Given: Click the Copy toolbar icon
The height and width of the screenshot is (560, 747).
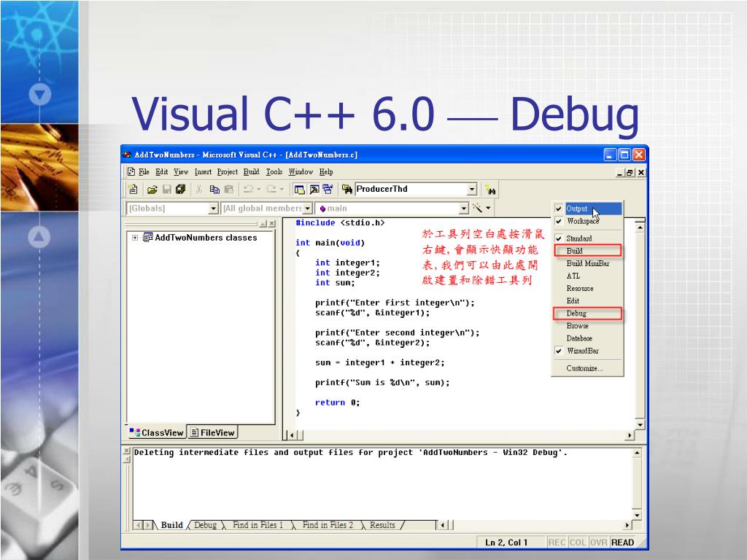Looking at the screenshot, I should click(x=214, y=190).
